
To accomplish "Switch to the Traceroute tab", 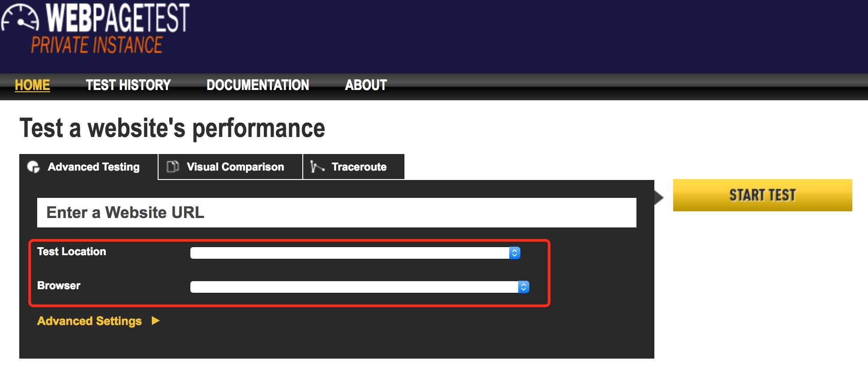I will (354, 167).
